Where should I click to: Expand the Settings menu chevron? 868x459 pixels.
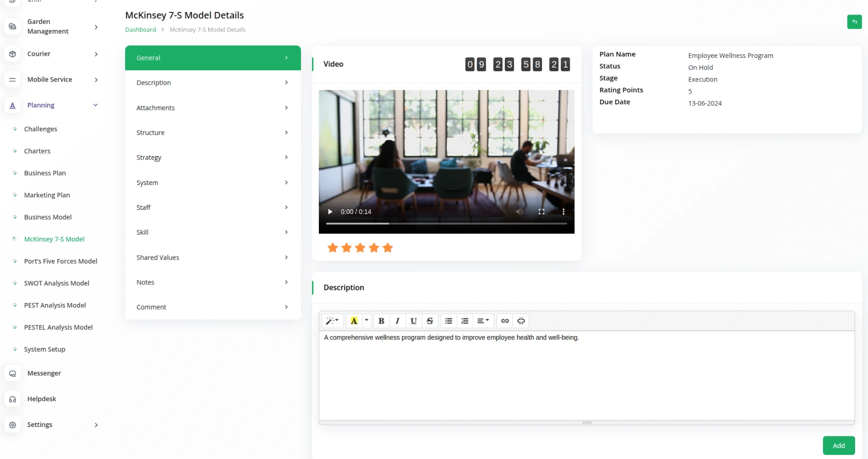96,425
